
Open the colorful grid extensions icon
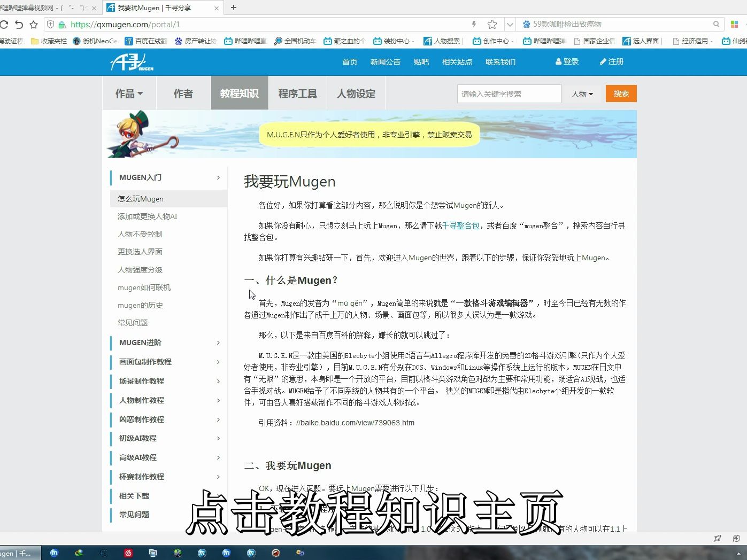pyautogui.click(x=734, y=25)
